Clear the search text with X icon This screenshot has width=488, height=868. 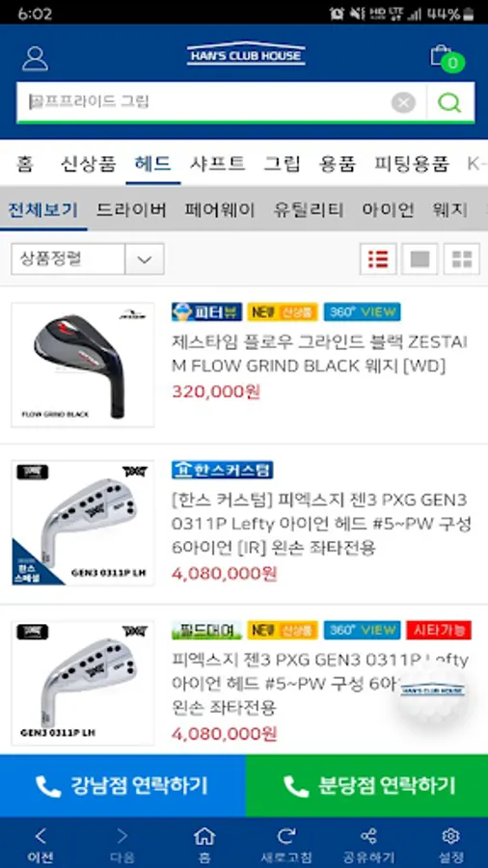point(403,102)
